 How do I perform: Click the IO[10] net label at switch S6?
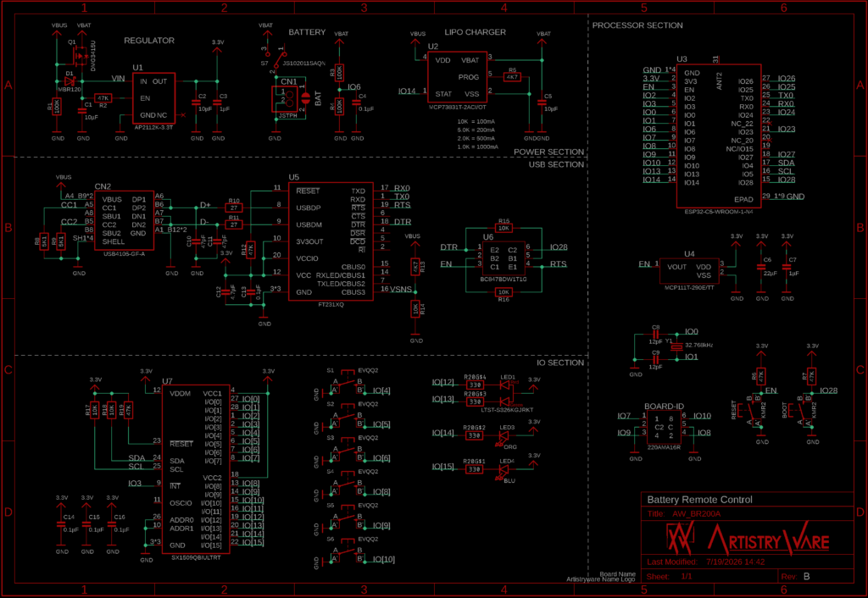pyautogui.click(x=384, y=559)
